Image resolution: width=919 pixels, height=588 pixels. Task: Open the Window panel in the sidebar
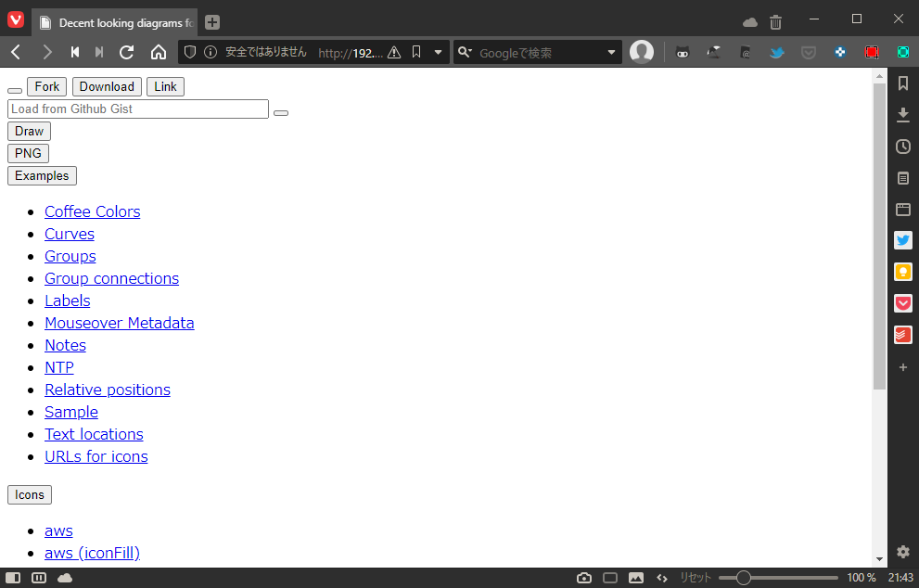coord(903,209)
